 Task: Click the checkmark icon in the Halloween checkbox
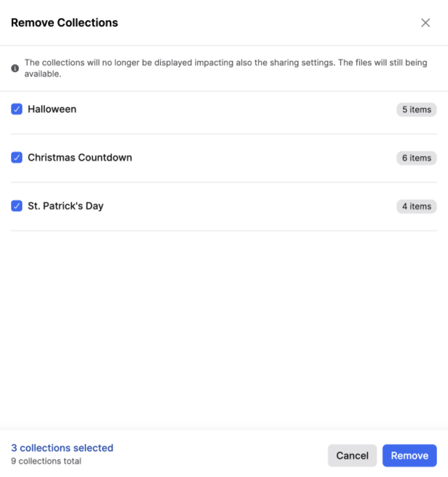coord(18,109)
